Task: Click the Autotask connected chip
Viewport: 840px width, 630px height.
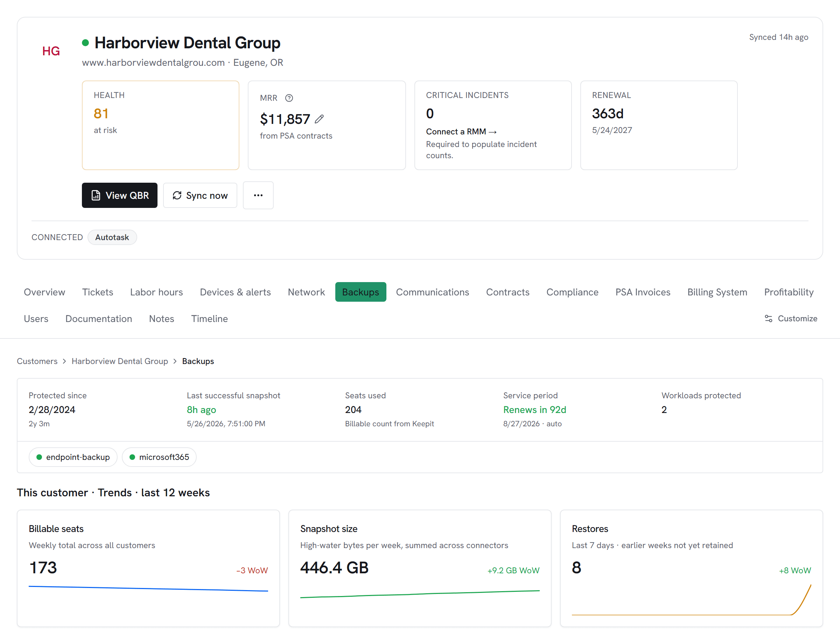Action: (x=112, y=237)
